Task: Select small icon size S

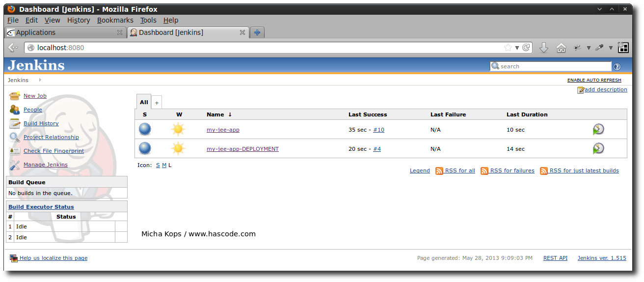Action: coord(158,165)
